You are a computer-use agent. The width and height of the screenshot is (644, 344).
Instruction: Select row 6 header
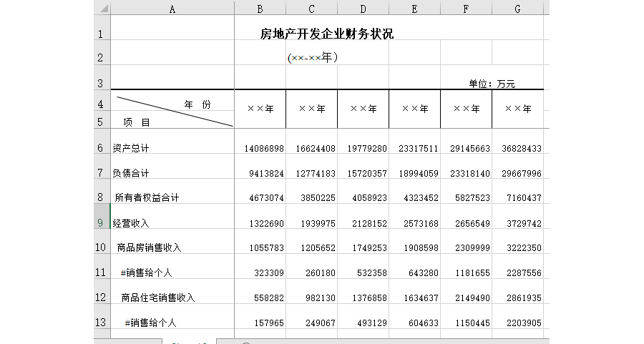click(x=102, y=141)
